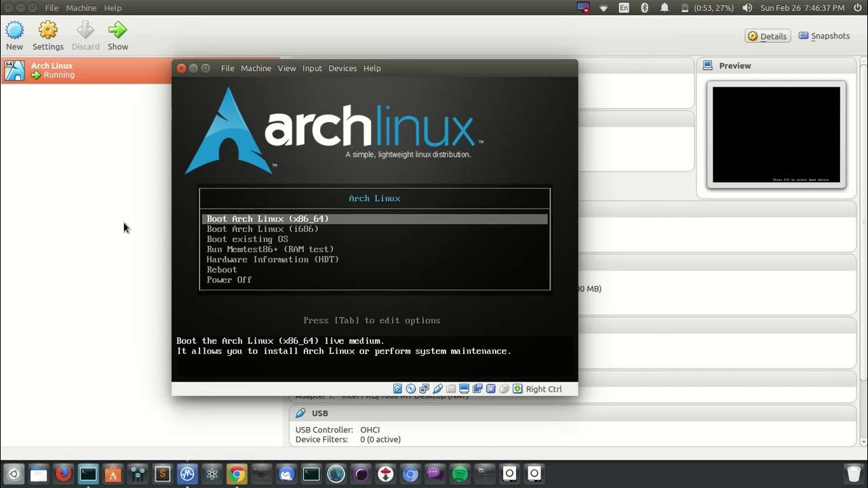The image size is (868, 488).
Task: Open the File menu in the VM window
Action: (228, 68)
